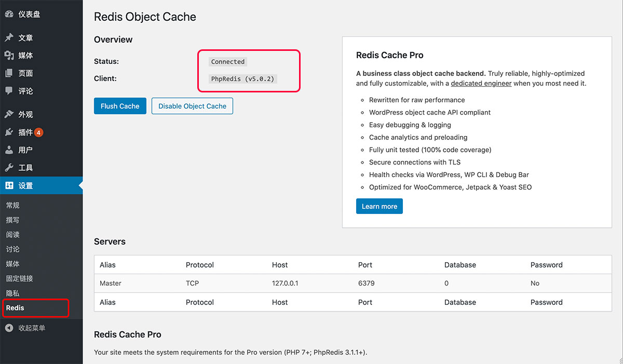Viewport: 623px width, 364px height.
Task: Click the top Password column header
Action: coord(546,265)
